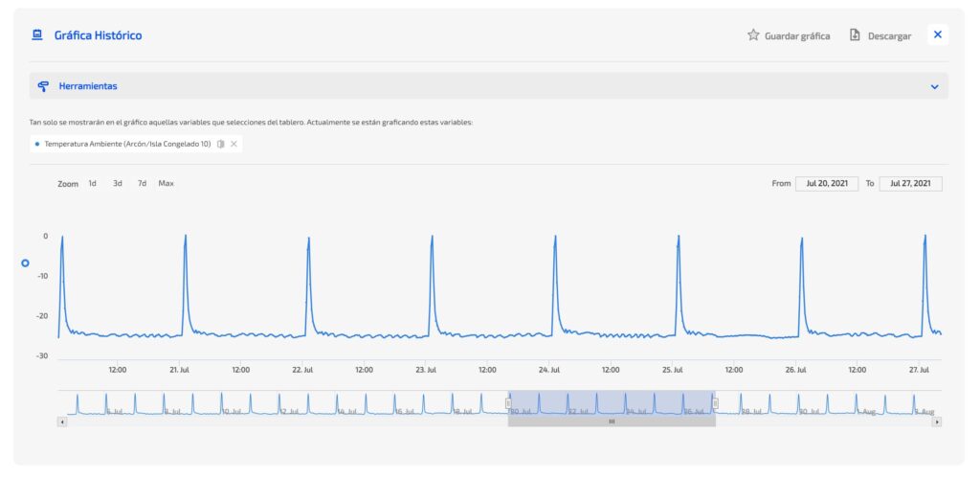Viewport: 980px width, 479px height.
Task: Click the Temperatura Ambiente (Arcón/Isla Congelado 10) label
Action: 127,144
